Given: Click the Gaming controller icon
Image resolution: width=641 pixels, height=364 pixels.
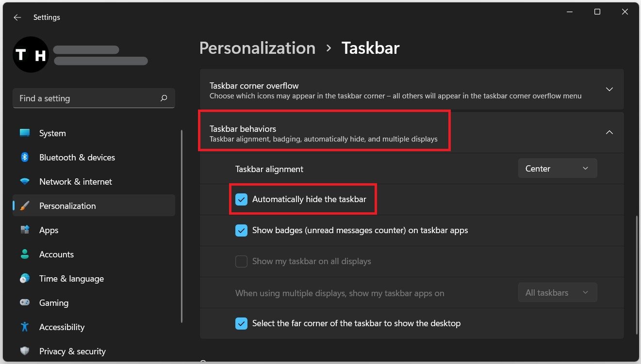Looking at the screenshot, I should (25, 302).
